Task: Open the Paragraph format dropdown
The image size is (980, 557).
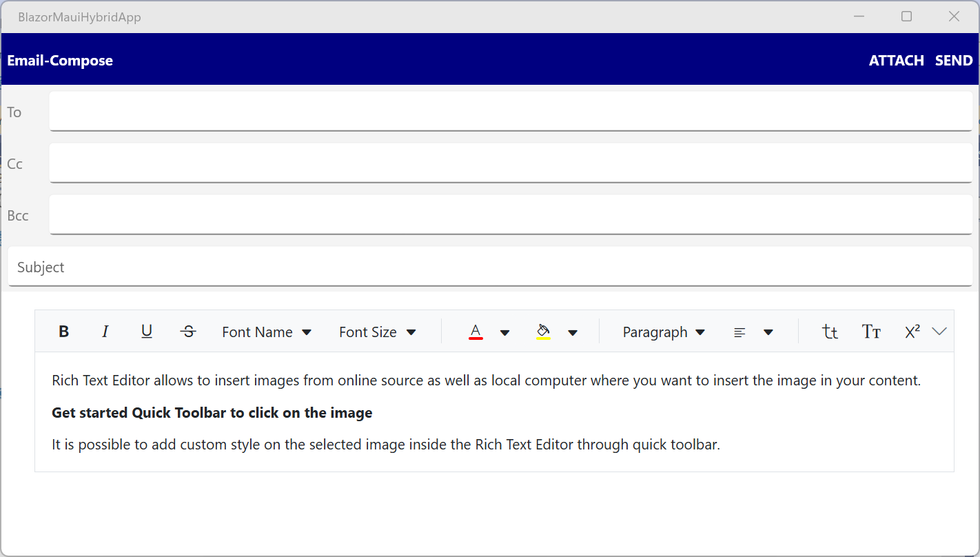Action: coord(662,332)
